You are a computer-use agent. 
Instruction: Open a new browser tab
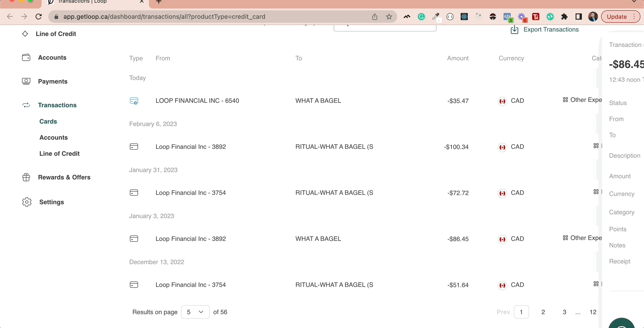159,2
